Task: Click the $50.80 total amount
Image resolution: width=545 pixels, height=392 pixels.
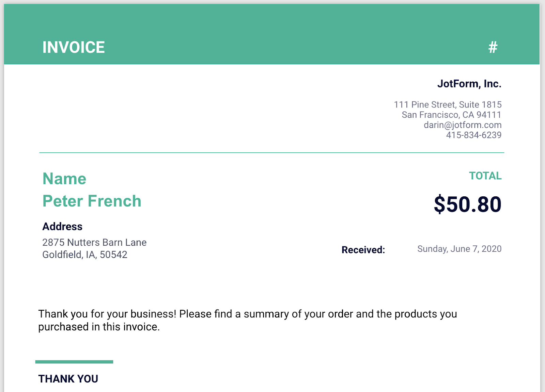Action: [x=467, y=205]
